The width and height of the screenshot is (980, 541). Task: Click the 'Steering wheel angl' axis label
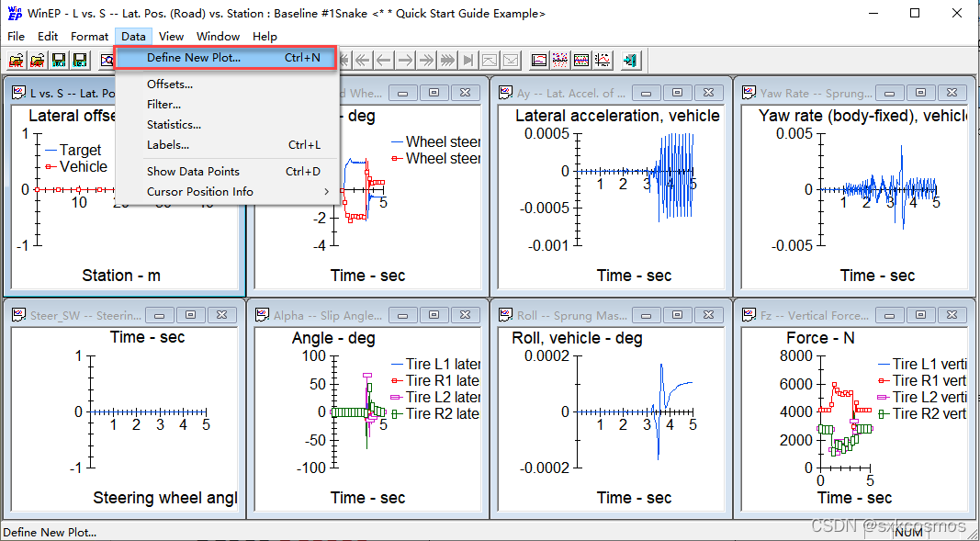tap(165, 498)
